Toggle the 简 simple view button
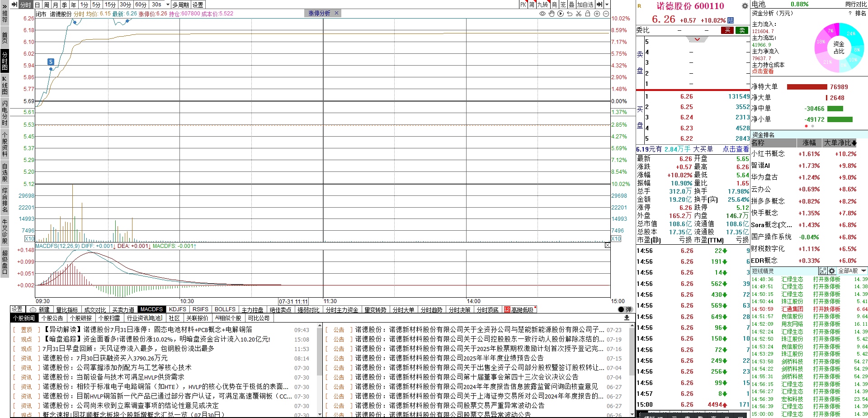 [532, 5]
